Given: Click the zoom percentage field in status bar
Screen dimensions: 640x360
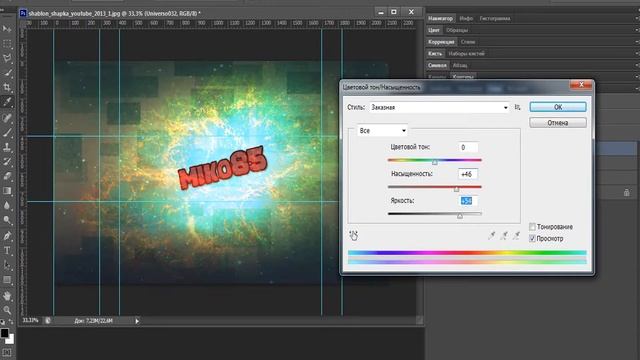Looking at the screenshot, I should coord(31,321).
